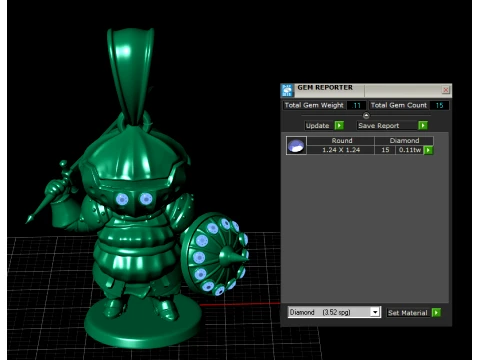The height and width of the screenshot is (360, 480).
Task: Click the Save Report button label
Action: click(x=386, y=126)
